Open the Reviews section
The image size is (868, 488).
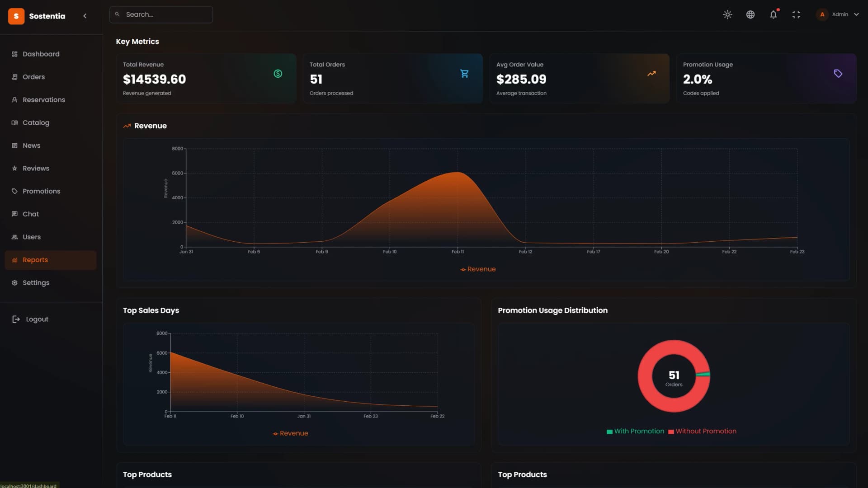click(36, 168)
